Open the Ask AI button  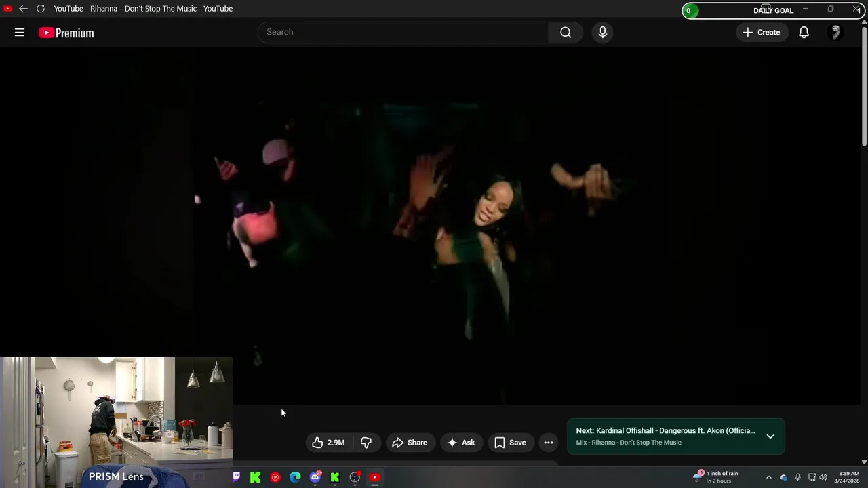coord(461,443)
